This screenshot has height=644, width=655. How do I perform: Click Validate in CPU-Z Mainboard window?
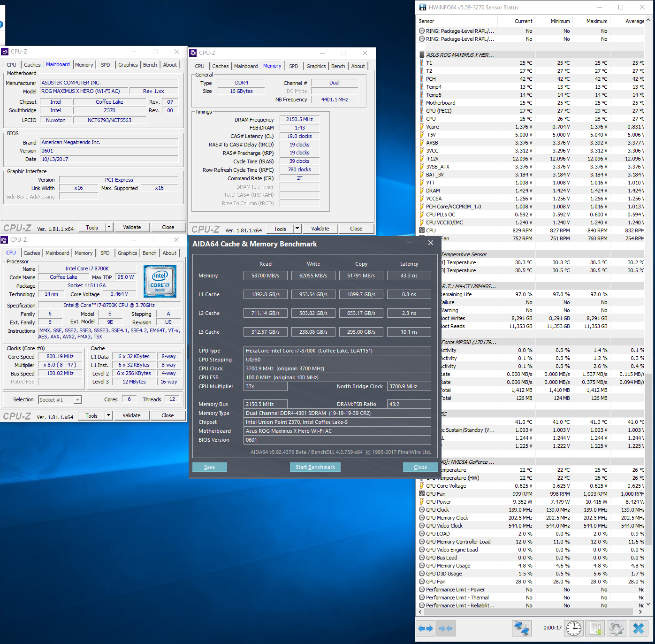click(132, 227)
